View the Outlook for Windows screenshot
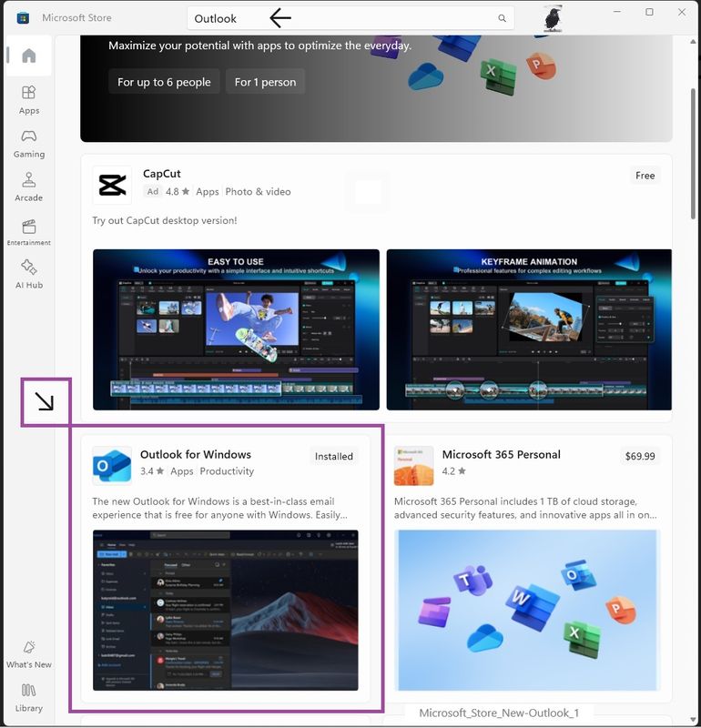 (225, 610)
